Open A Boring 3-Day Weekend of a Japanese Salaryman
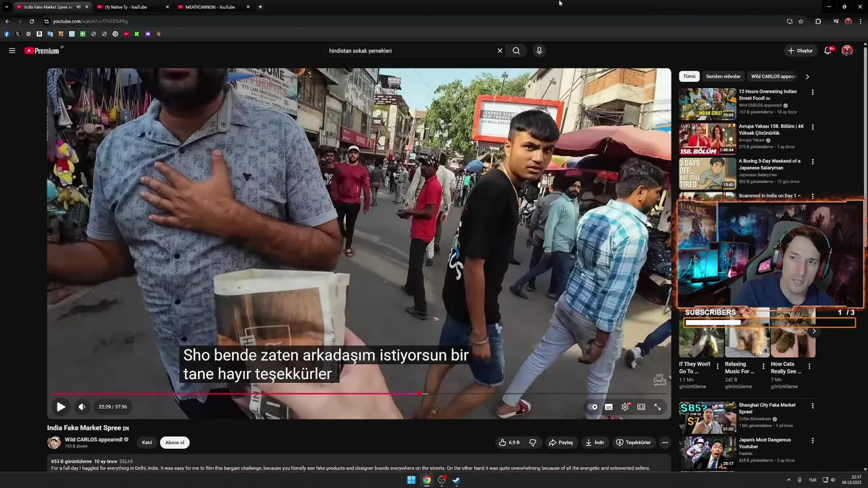The height and width of the screenshot is (488, 868). (x=770, y=164)
